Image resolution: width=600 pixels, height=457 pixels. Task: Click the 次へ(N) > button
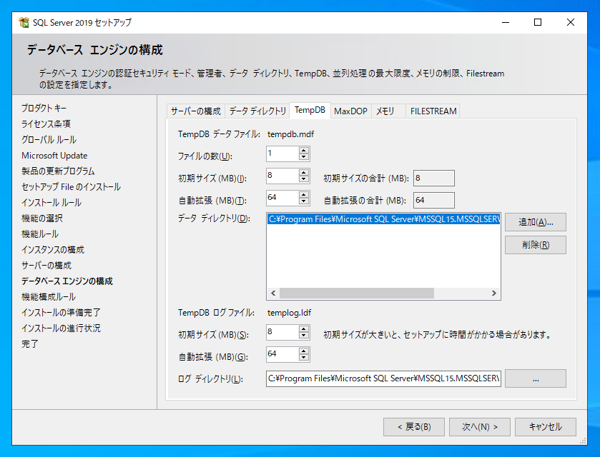pyautogui.click(x=480, y=427)
